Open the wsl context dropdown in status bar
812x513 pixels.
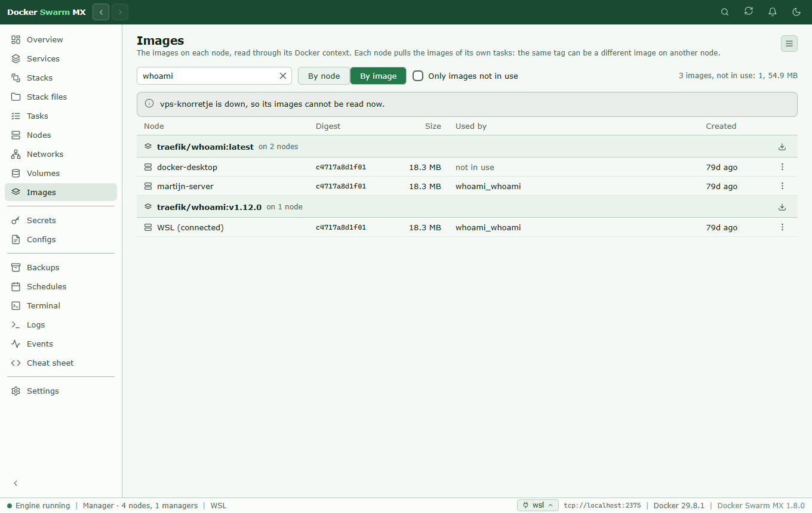[x=538, y=505]
